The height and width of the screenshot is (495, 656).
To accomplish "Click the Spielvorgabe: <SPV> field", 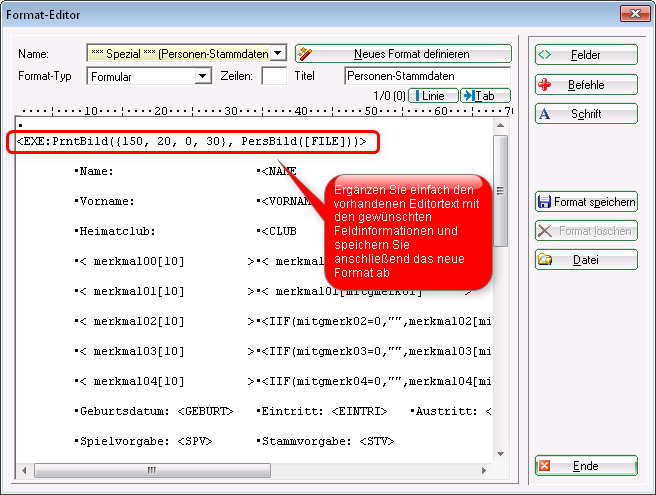I will point(144,441).
